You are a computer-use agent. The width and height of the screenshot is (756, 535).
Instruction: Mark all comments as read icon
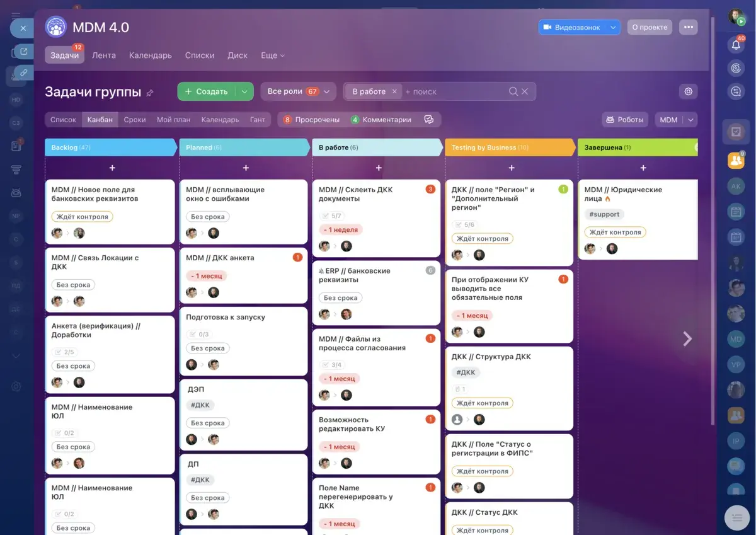[x=429, y=120]
